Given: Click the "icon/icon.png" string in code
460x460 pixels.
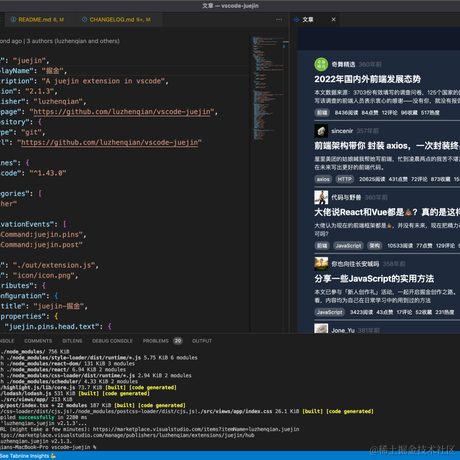Looking at the screenshot, I should [45, 276].
